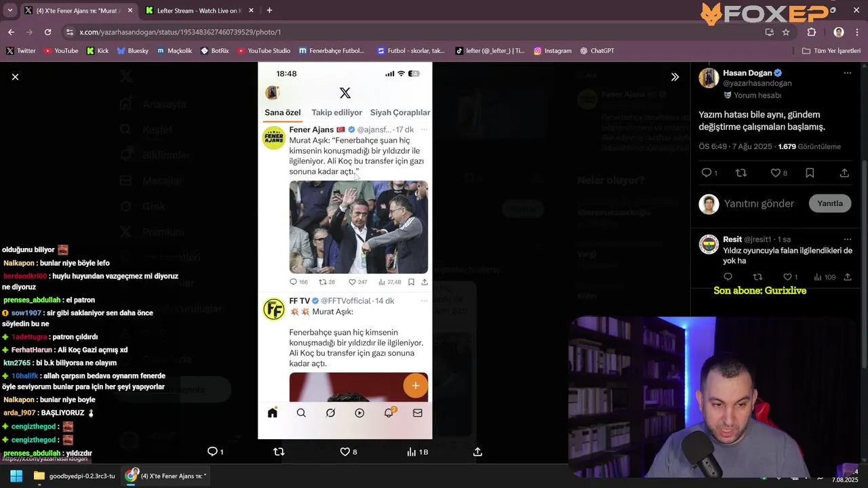Open the ChatGPT bookmark
The image size is (868, 488).
pyautogui.click(x=597, y=51)
